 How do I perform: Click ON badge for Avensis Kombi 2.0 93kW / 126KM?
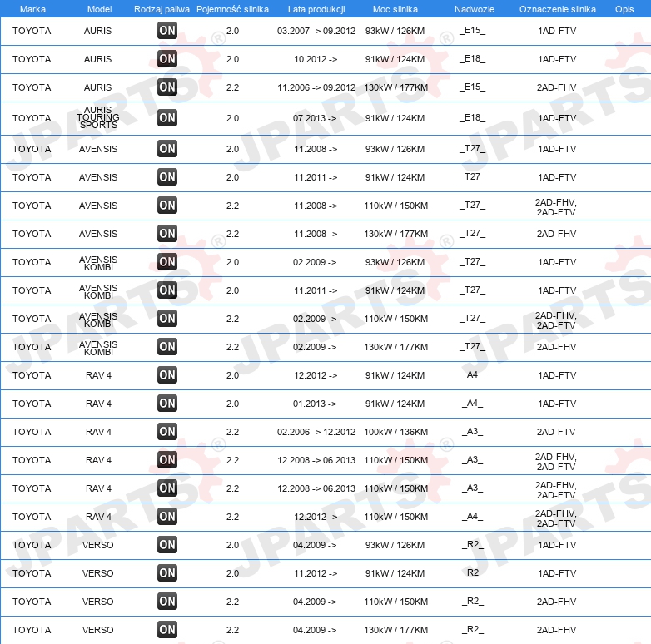coord(167,262)
